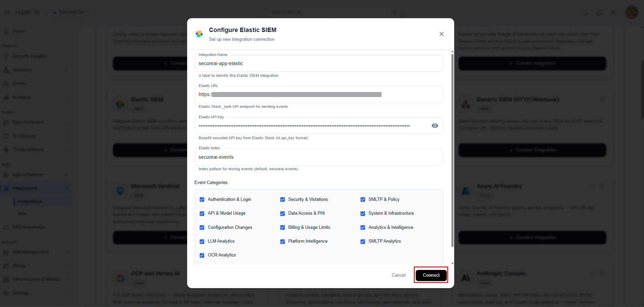Click the Elastic SIEM logo in dialog header
Viewport: 644px width, 307px height.
coord(199,34)
